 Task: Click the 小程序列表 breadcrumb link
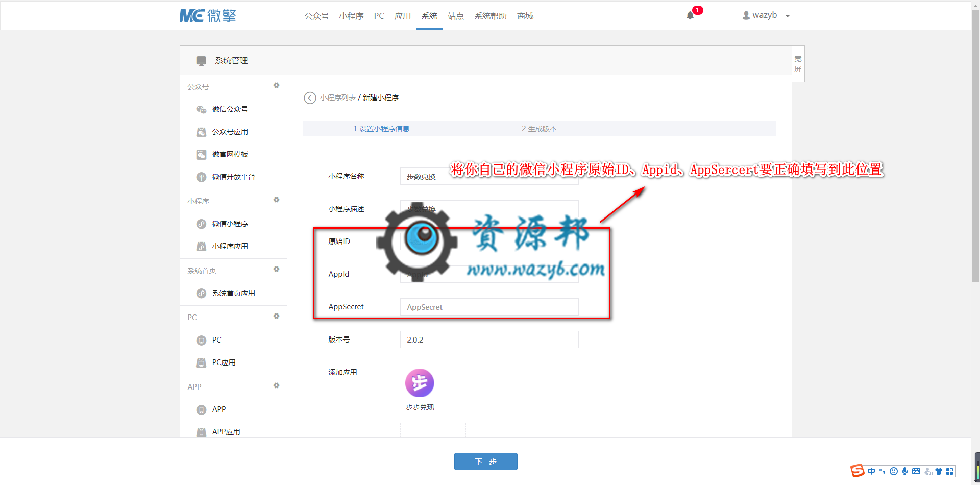(x=338, y=98)
